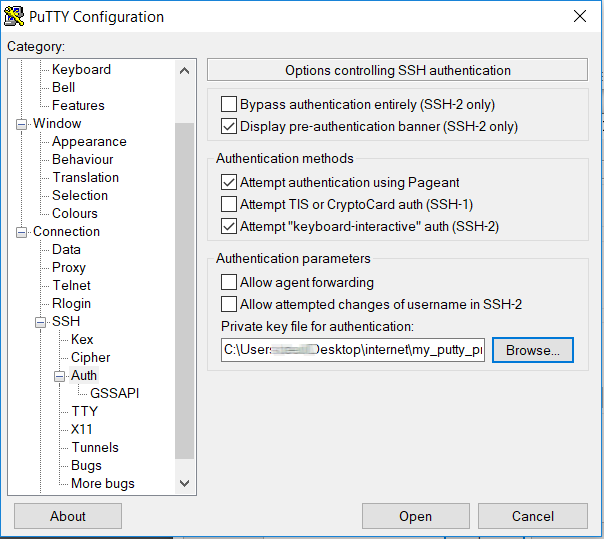Toggle keyboard-interactive auth checkbox

tap(229, 226)
